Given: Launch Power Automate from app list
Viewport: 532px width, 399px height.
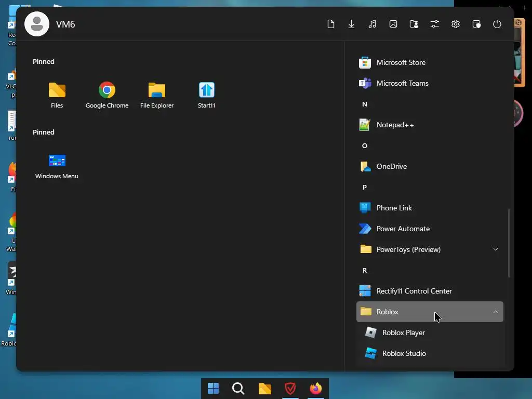Looking at the screenshot, I should (x=430, y=229).
